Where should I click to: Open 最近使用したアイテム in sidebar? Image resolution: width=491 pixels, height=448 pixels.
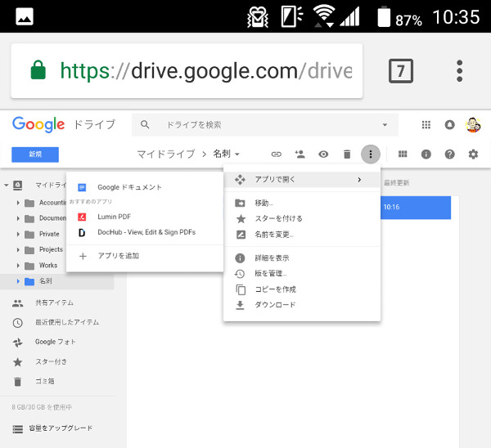tap(67, 322)
